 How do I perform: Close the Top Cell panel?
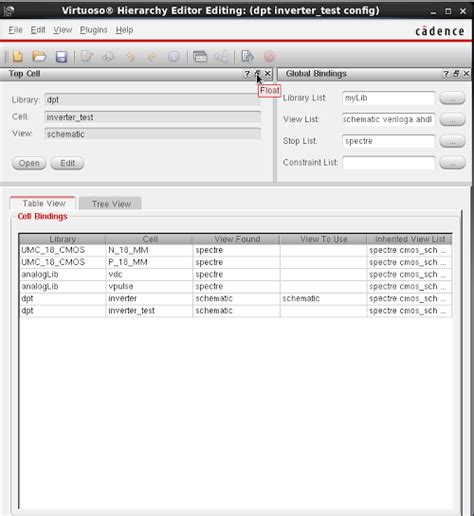coord(268,74)
